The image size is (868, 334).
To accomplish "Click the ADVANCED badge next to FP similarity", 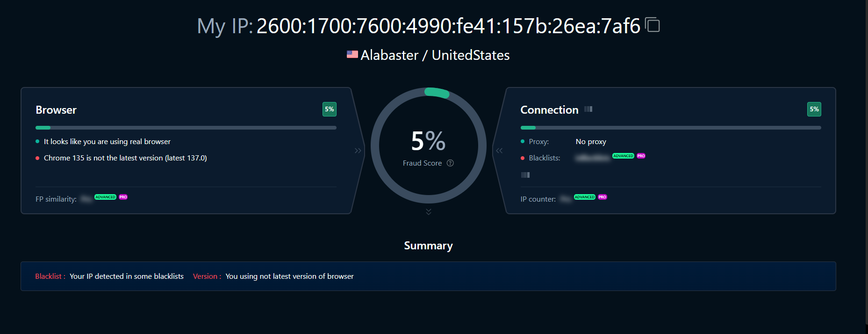I will pos(105,197).
